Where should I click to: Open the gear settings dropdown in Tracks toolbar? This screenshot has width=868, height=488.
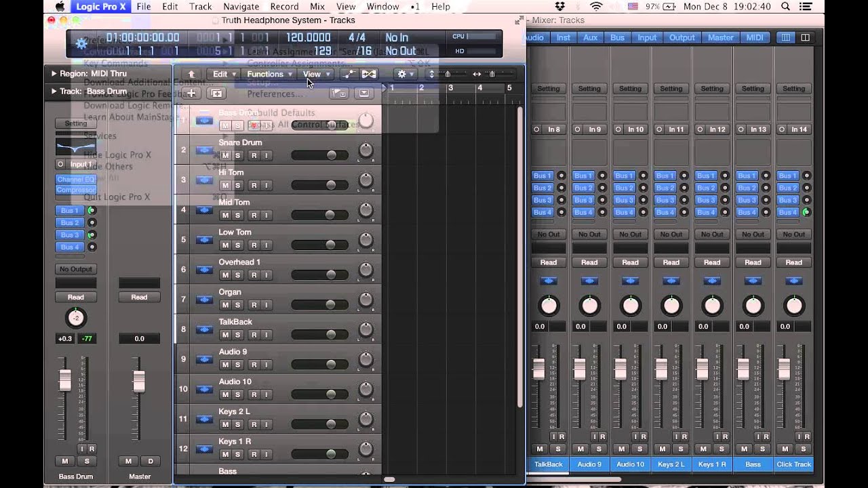[x=406, y=74]
